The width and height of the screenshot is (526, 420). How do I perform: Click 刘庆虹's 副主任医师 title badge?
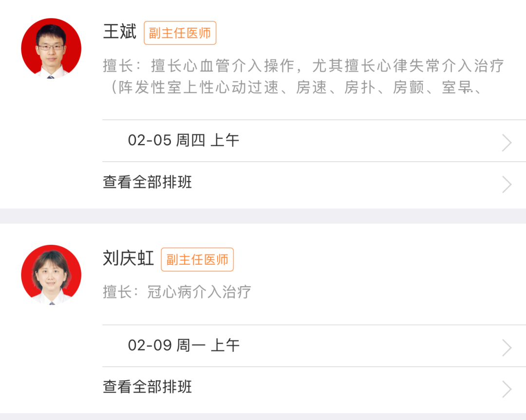[197, 259]
